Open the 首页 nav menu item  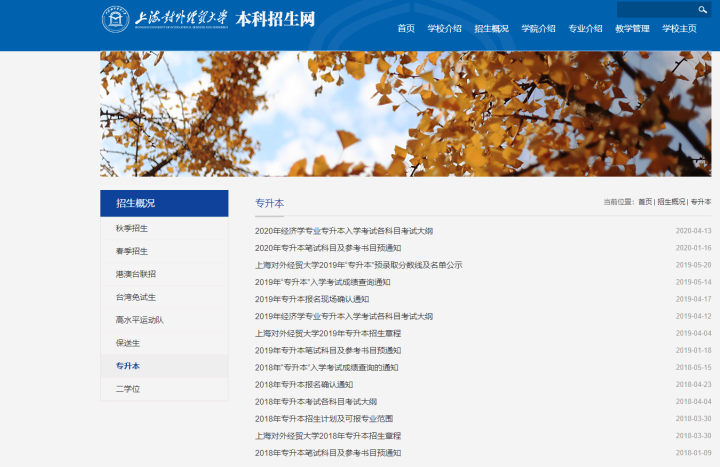tap(406, 28)
